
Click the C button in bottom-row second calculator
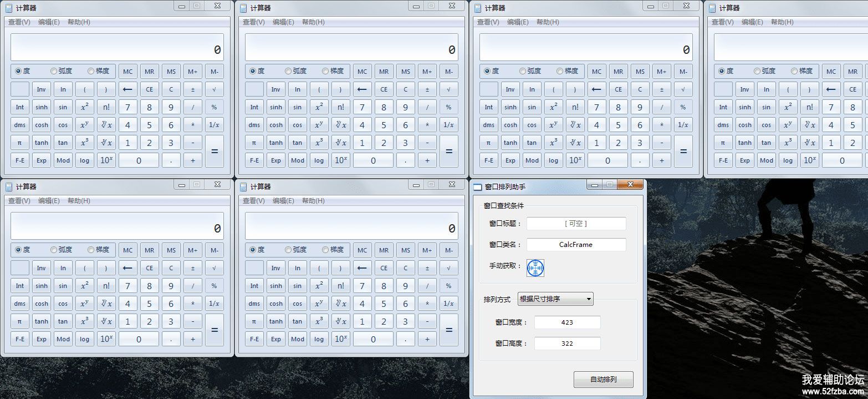pyautogui.click(x=405, y=268)
